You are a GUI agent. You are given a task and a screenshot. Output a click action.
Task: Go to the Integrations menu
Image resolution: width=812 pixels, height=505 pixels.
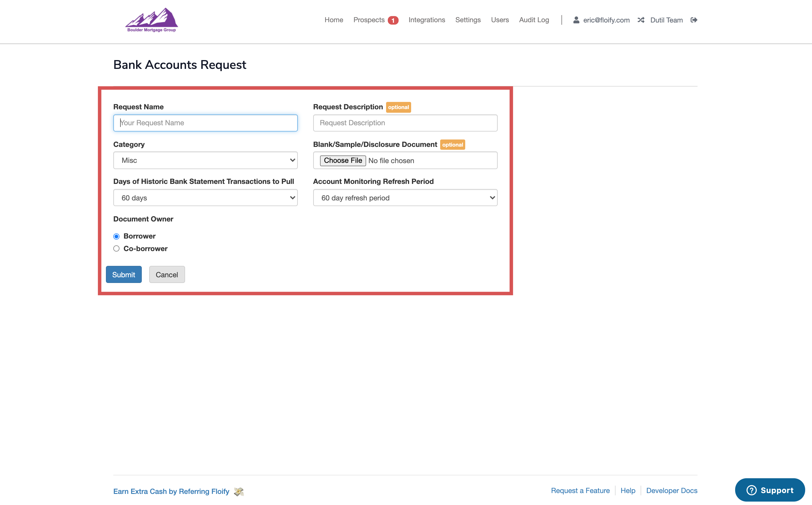[x=426, y=20]
